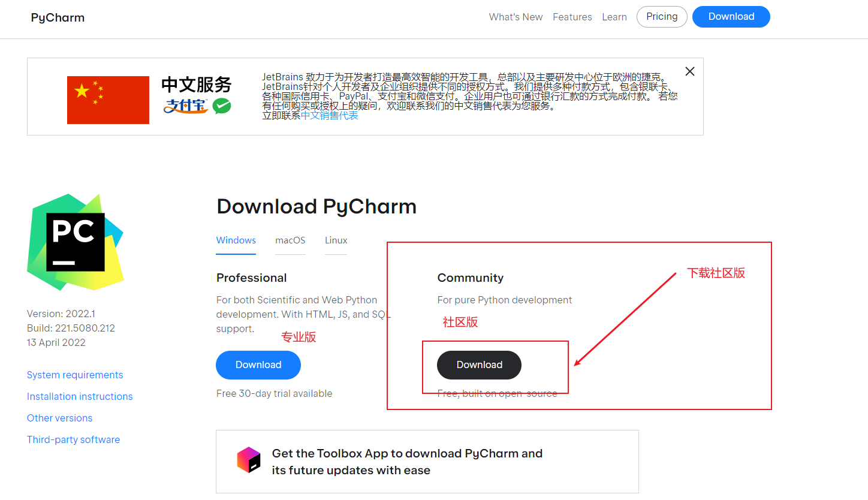This screenshot has height=500, width=868.
Task: Click the Pricing button in header
Action: click(662, 17)
